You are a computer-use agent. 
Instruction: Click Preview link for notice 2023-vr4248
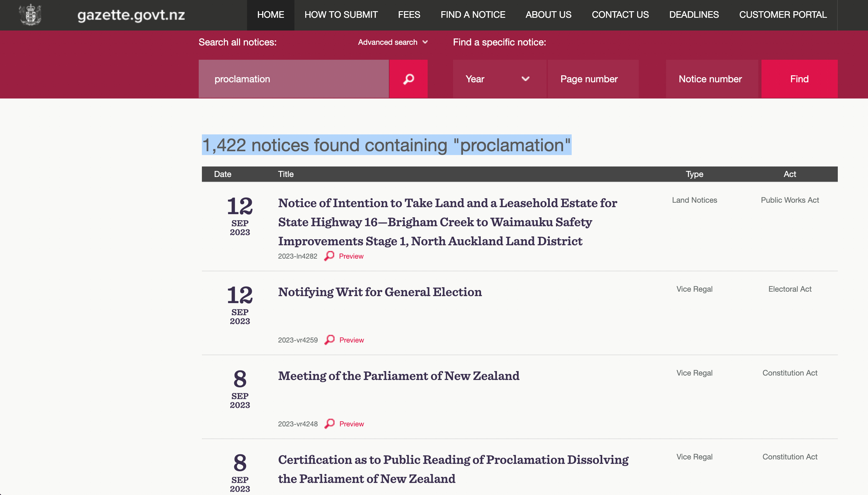tap(351, 424)
